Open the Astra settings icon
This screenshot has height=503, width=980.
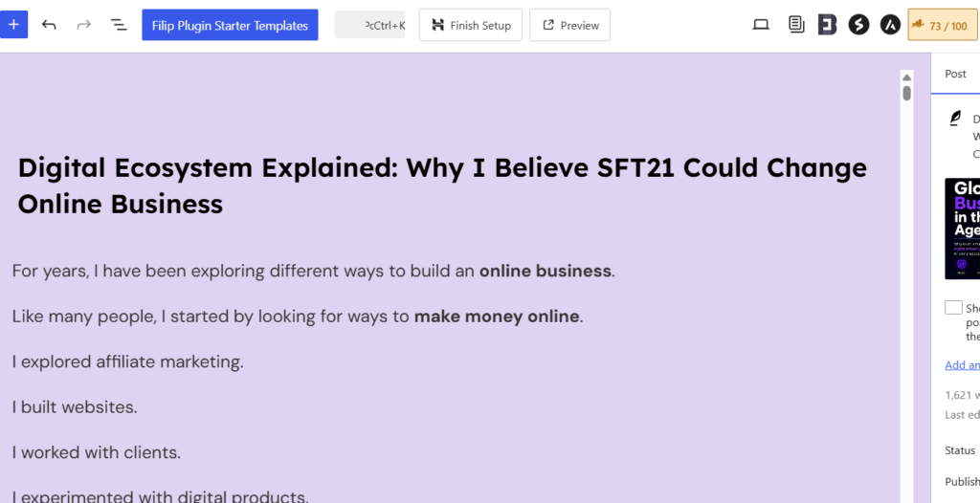(890, 25)
